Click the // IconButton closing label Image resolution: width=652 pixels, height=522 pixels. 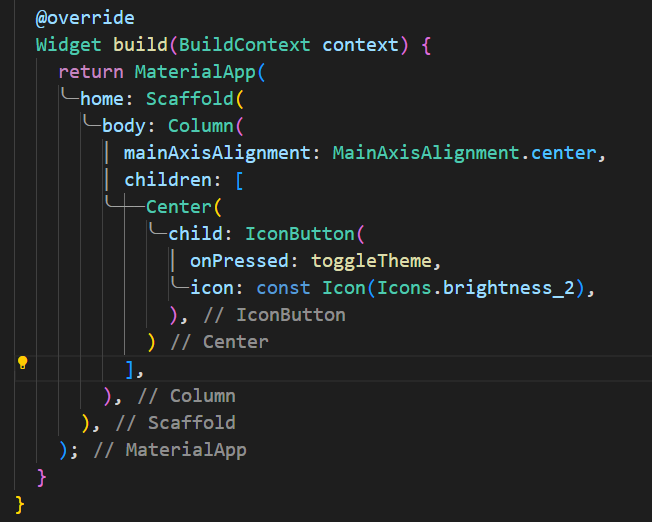tap(274, 315)
